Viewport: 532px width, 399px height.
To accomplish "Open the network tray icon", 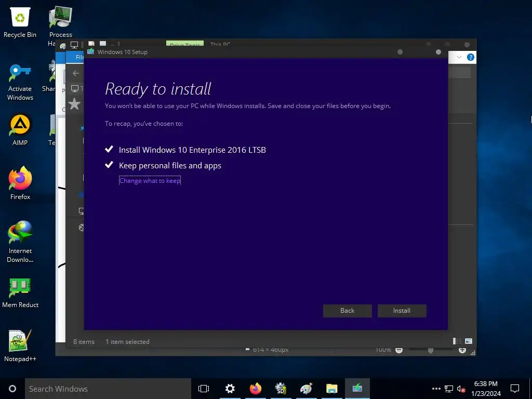I will coord(449,389).
